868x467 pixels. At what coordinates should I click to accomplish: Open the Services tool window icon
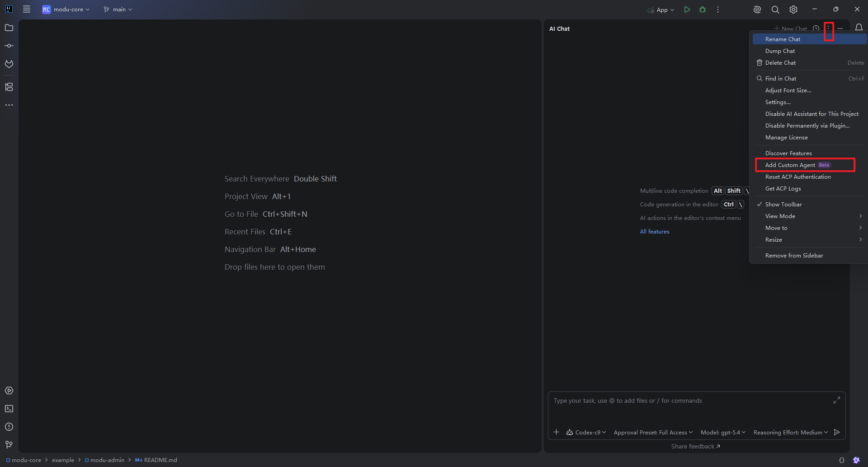tap(9, 391)
